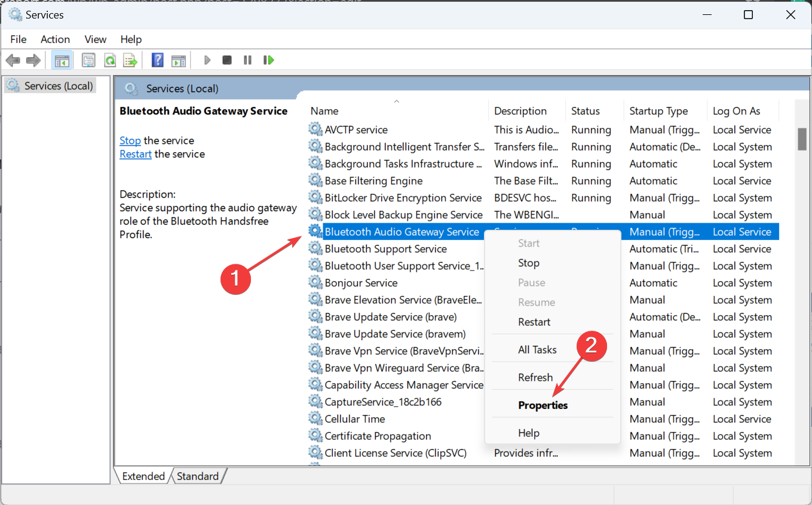Open the Action menu
The width and height of the screenshot is (812, 505).
[x=55, y=39]
